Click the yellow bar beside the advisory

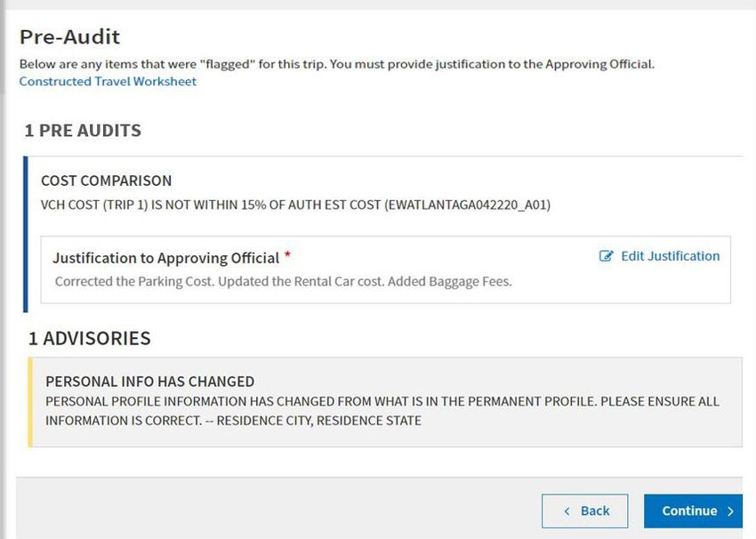[x=30, y=402]
